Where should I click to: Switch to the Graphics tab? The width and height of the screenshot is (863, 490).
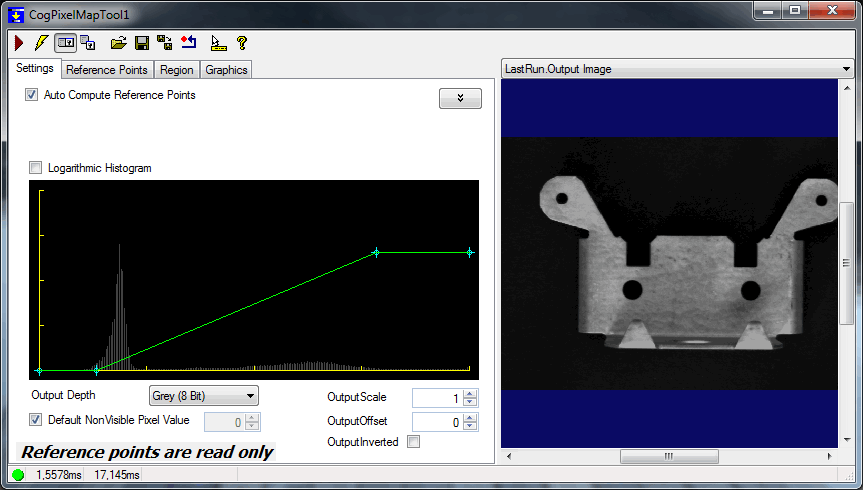226,70
